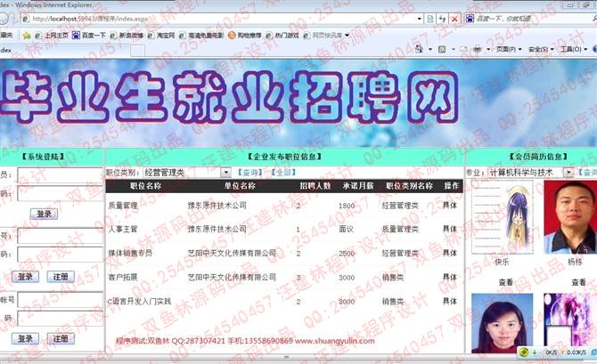Screen dimensions: 597x364
Task: Click the 【全部】 link to show all jobs
Action: tap(283, 173)
